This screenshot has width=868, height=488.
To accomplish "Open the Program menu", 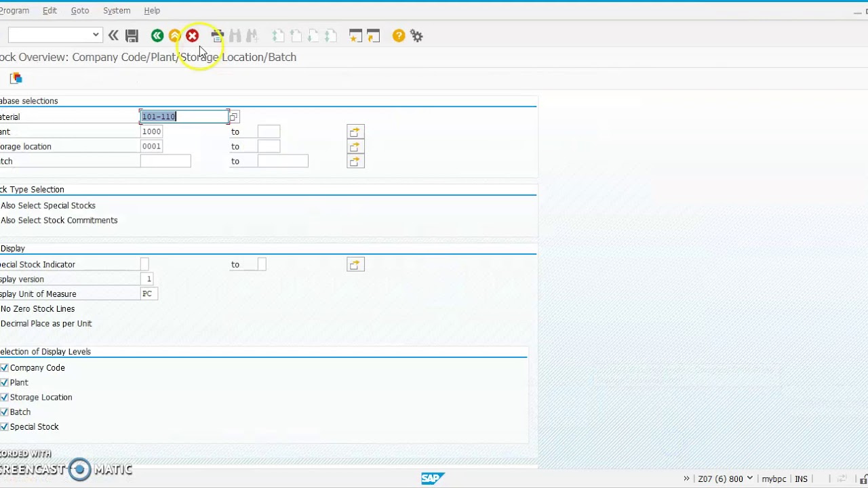I will tap(14, 10).
